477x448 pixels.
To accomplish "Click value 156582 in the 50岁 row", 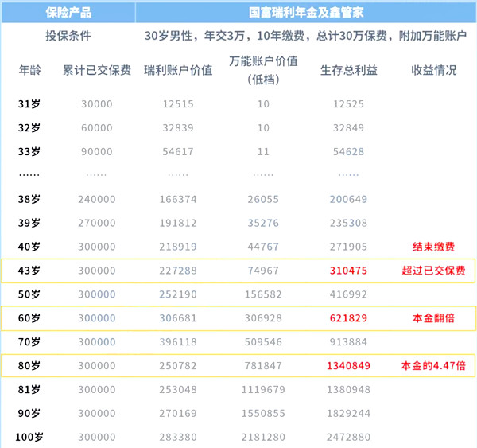I will click(263, 294).
